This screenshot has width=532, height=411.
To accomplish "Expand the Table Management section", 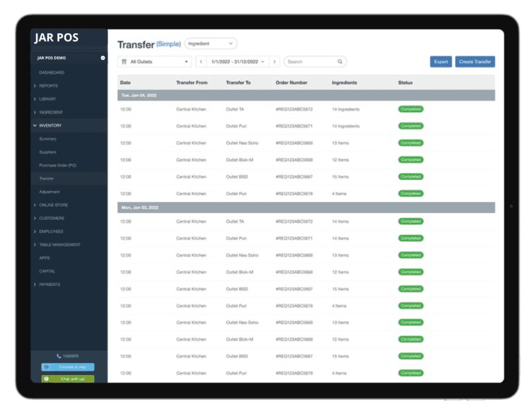I will click(x=59, y=245).
